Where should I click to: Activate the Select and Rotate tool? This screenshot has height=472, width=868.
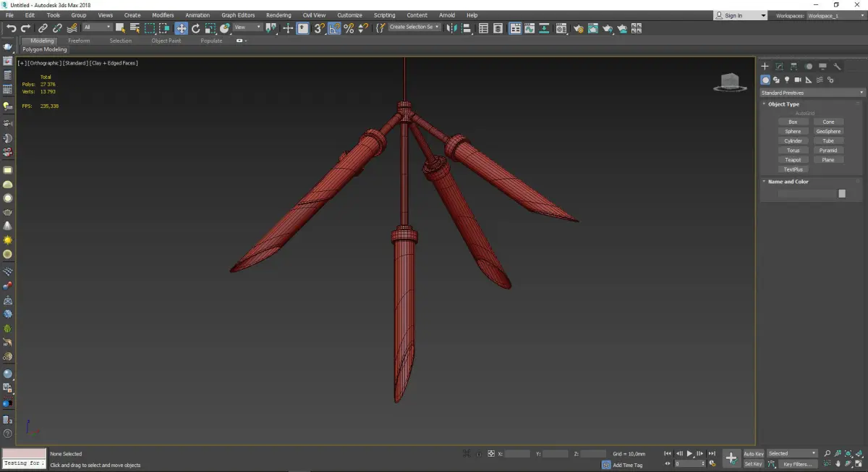(x=195, y=28)
